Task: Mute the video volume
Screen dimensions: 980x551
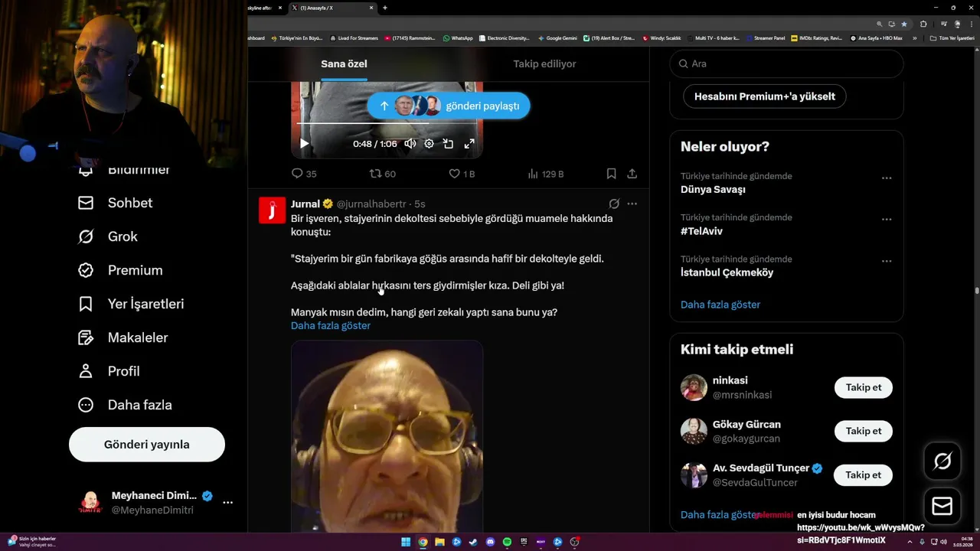Action: pyautogui.click(x=410, y=144)
